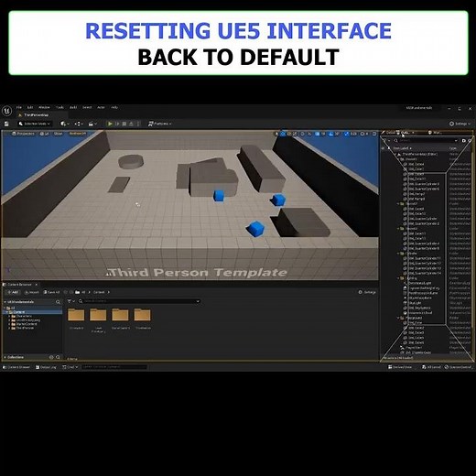Click the Lit view mode button
The height and width of the screenshot is (476, 476).
pos(44,134)
